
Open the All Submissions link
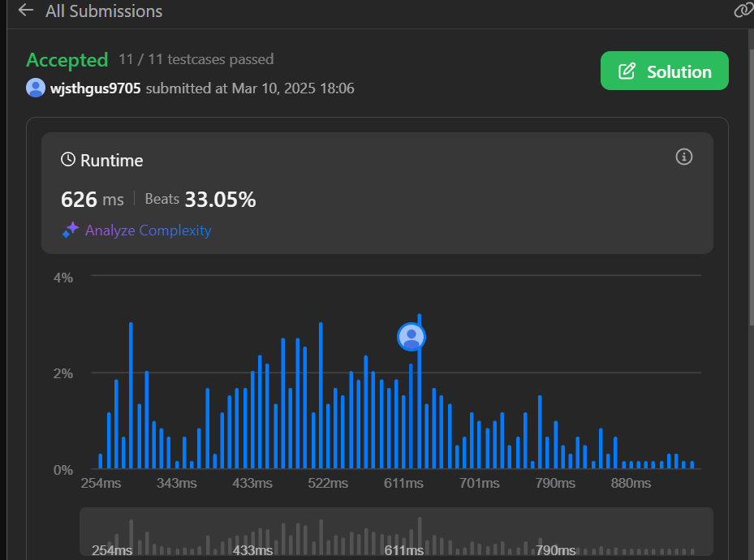tap(104, 11)
